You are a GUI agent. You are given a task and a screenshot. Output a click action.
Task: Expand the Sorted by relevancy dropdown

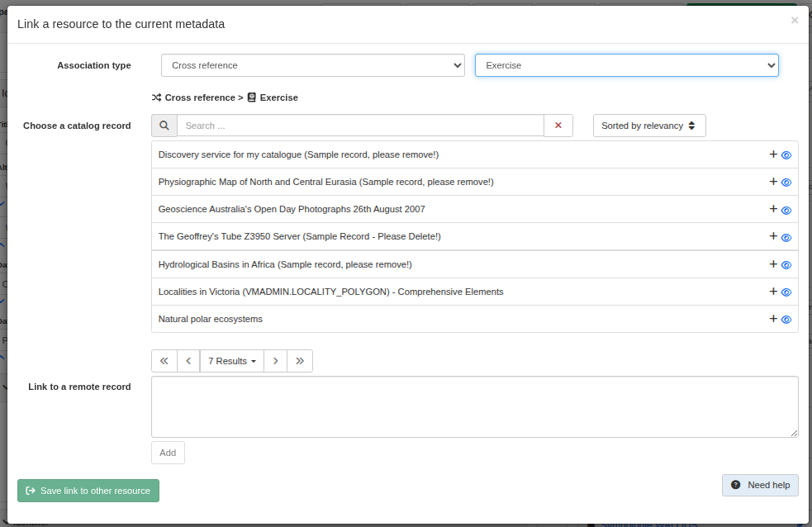[649, 126]
